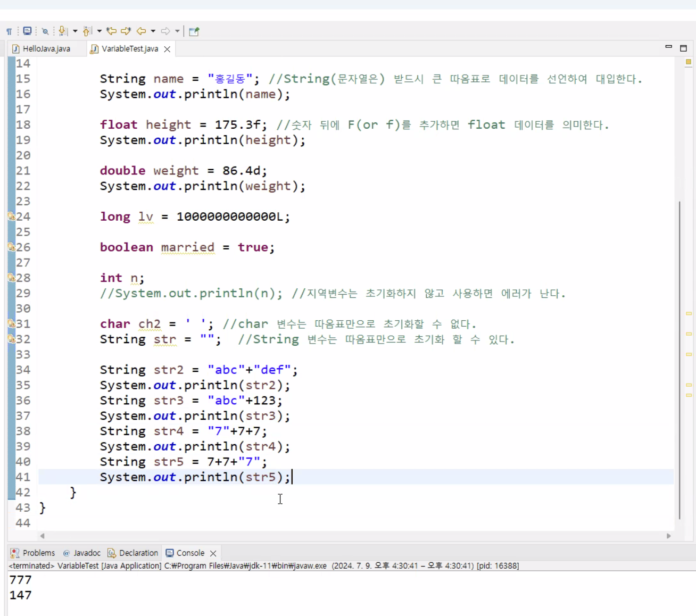
Task: Toggle Show Whitespace Characters paragraph icon
Action: click(9, 31)
